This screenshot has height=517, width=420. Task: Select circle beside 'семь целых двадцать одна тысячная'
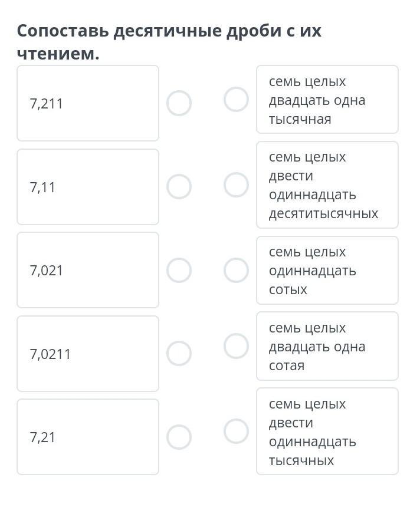pos(236,99)
